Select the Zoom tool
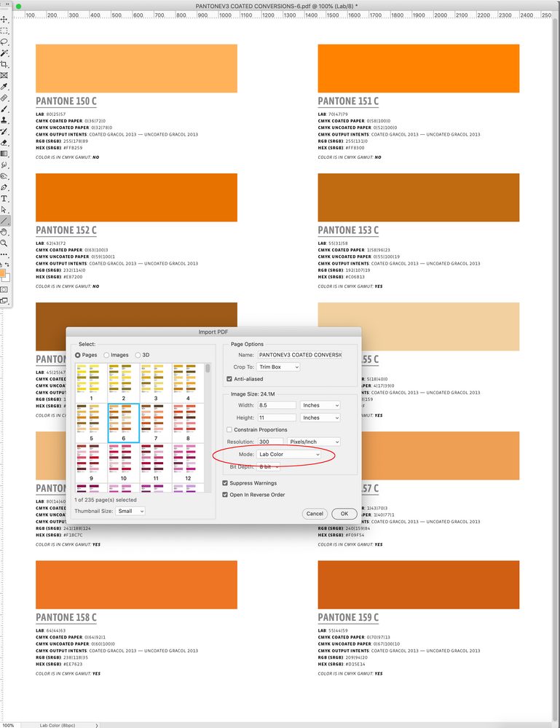Image resolution: width=560 pixels, height=728 pixels. (4, 243)
